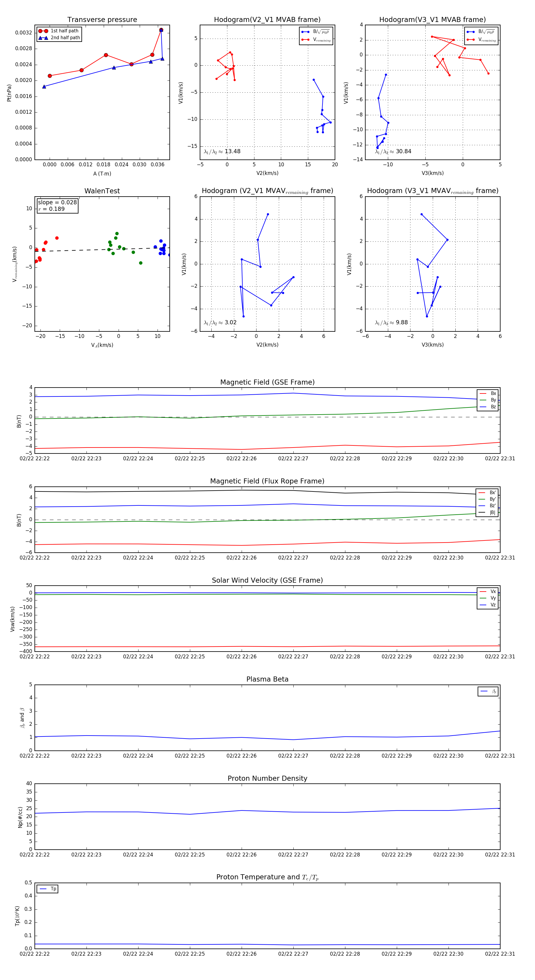
Task: Select the βp legend entry in Plasma Beta plot
Action: pyautogui.click(x=488, y=691)
